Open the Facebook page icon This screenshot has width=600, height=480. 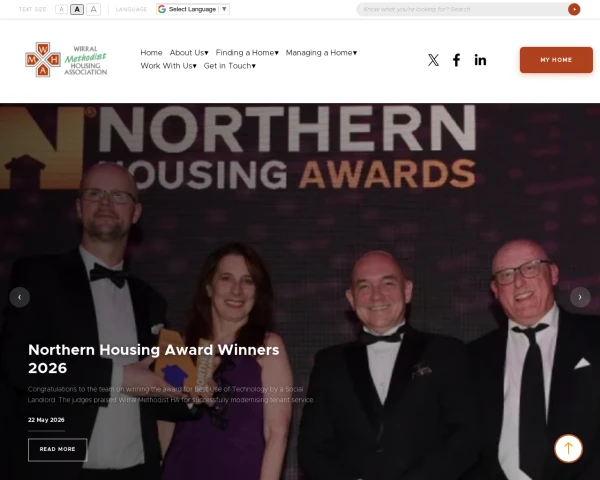pos(456,60)
